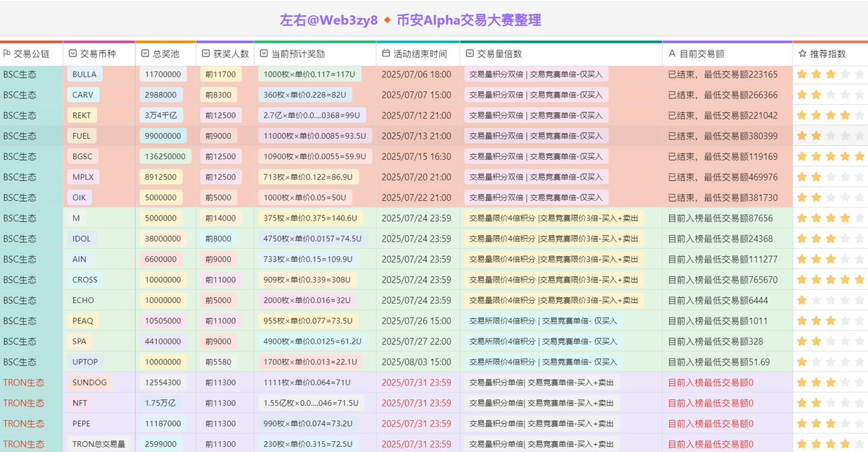Click the text-type A icon beside 目前交易额
The image size is (868, 452).
(x=672, y=54)
